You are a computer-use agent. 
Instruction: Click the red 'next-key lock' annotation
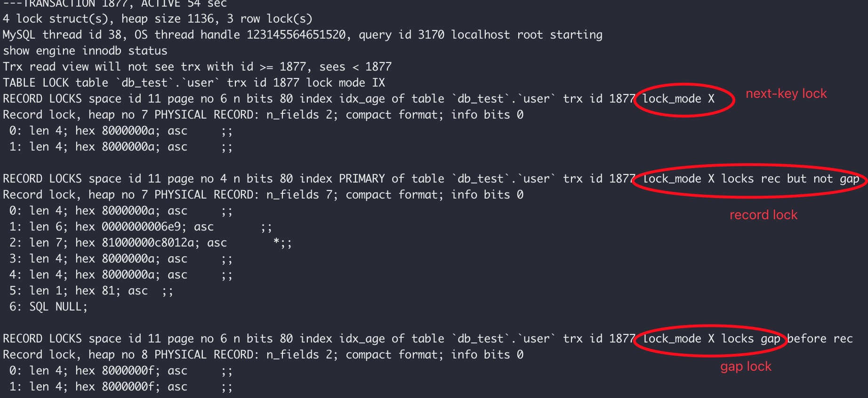click(786, 94)
